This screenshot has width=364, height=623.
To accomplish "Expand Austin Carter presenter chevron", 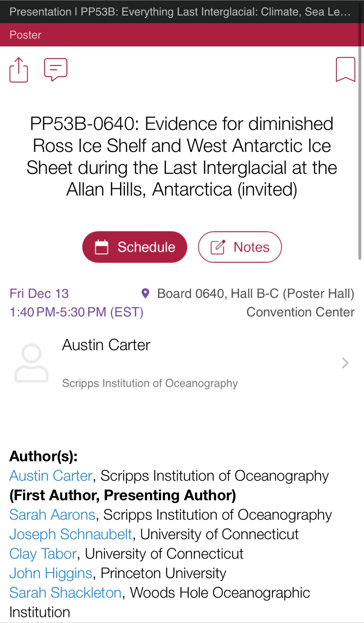I will click(x=345, y=363).
